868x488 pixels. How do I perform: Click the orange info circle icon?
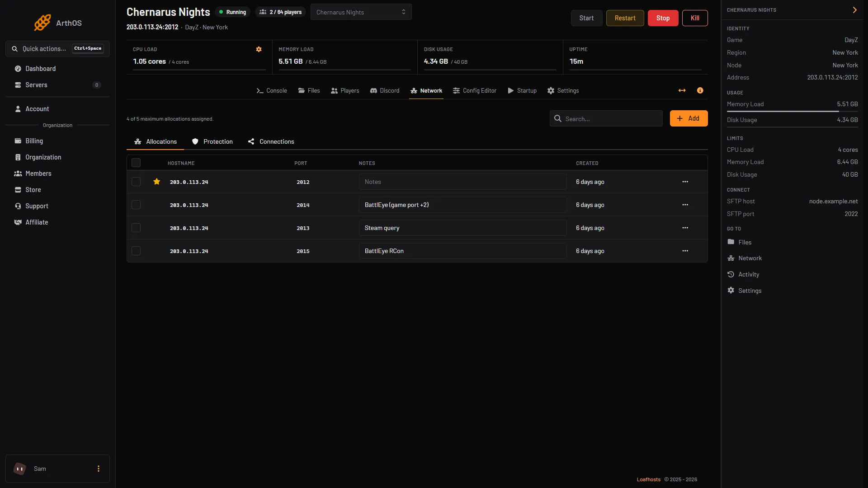pyautogui.click(x=700, y=90)
